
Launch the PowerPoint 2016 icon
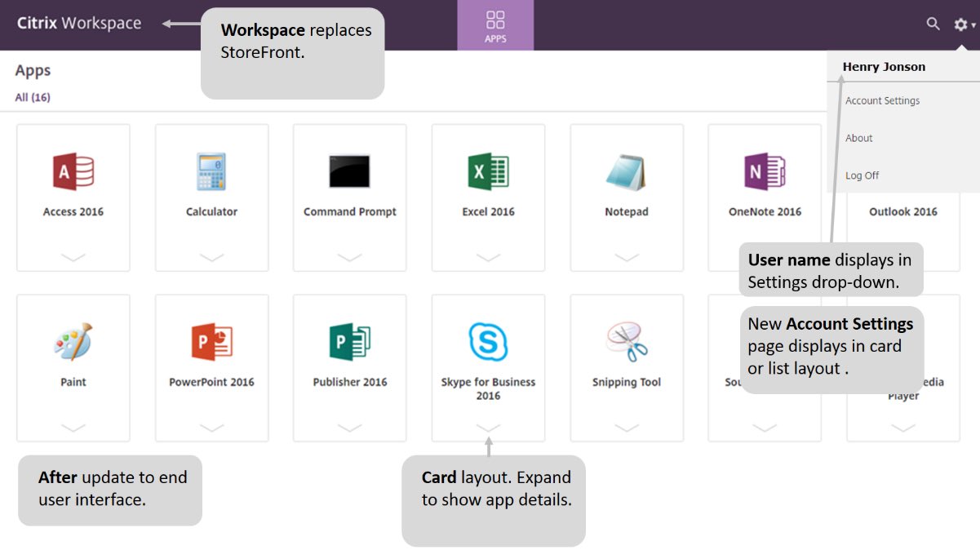pyautogui.click(x=211, y=342)
